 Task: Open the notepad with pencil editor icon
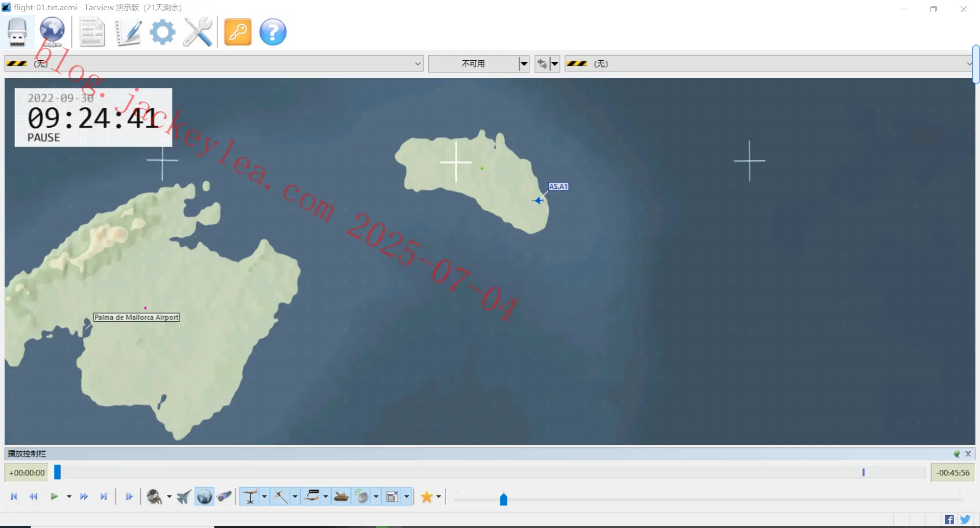128,32
